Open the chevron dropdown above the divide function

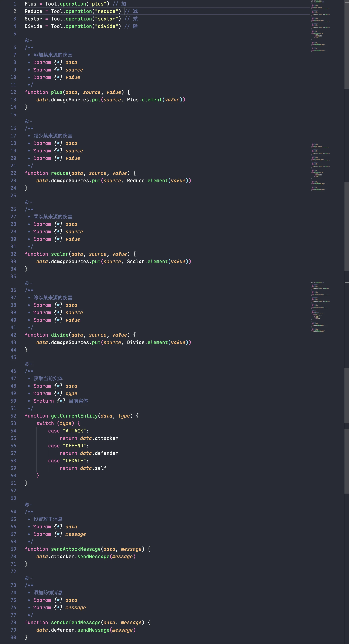31,283
